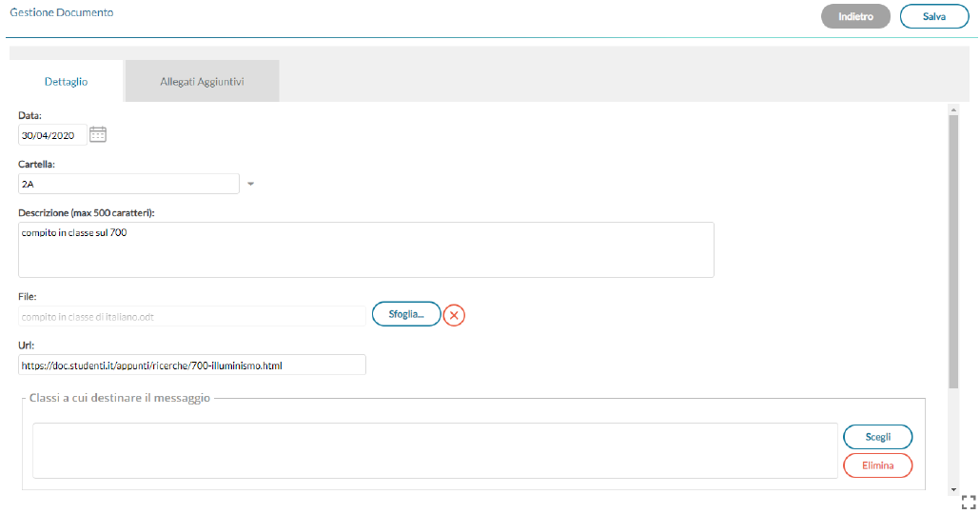Click the Salva button

coord(933,17)
